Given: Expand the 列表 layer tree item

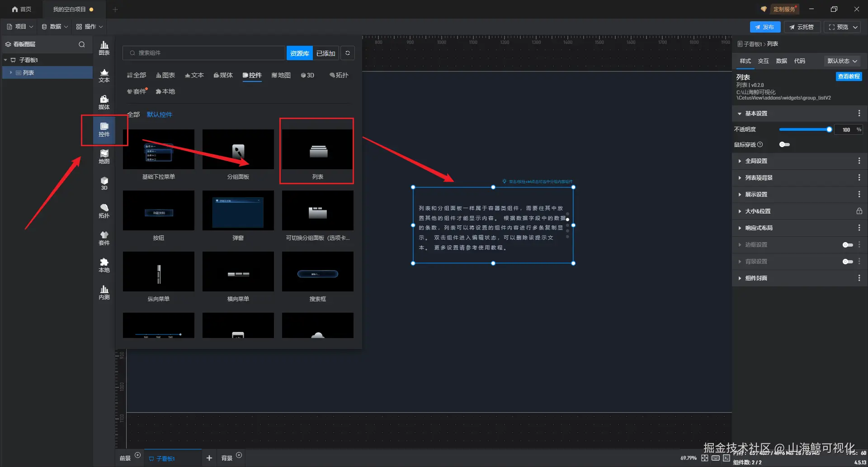Looking at the screenshot, I should tap(11, 73).
